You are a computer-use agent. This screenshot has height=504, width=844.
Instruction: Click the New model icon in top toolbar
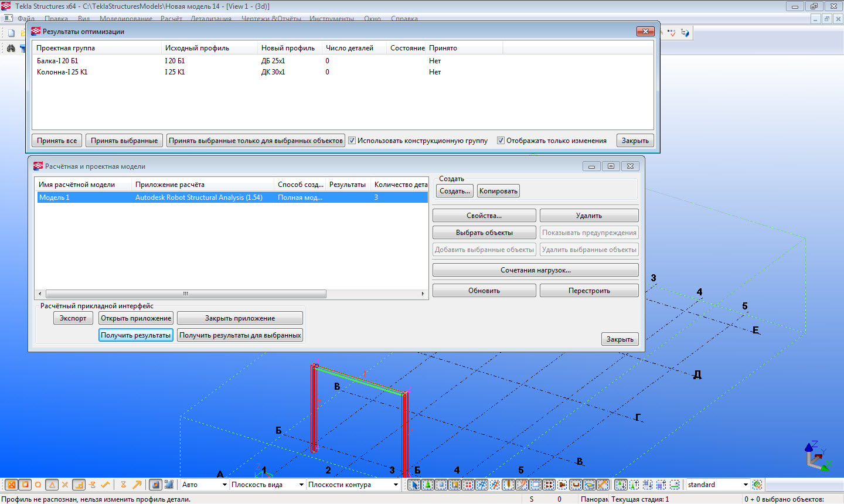[x=11, y=33]
